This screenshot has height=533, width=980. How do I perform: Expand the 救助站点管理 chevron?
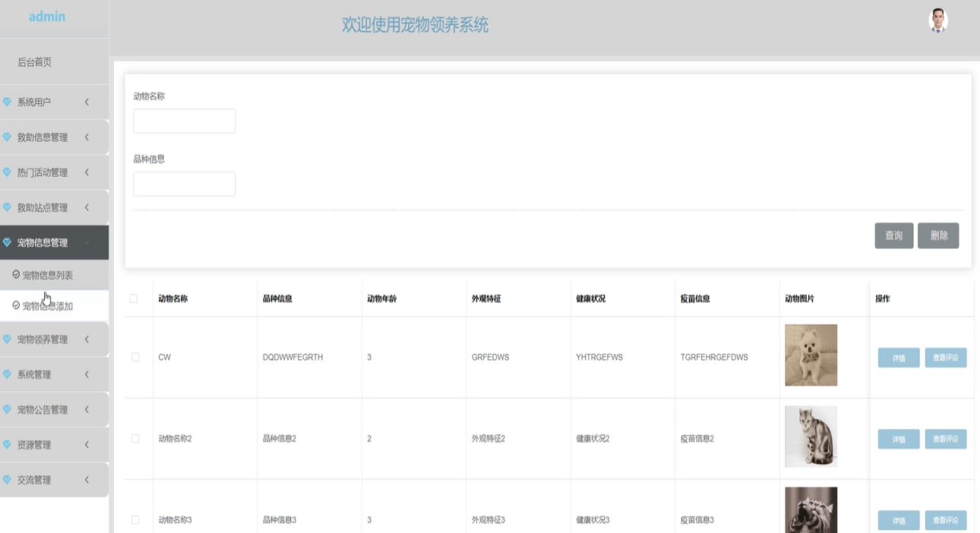[87, 207]
